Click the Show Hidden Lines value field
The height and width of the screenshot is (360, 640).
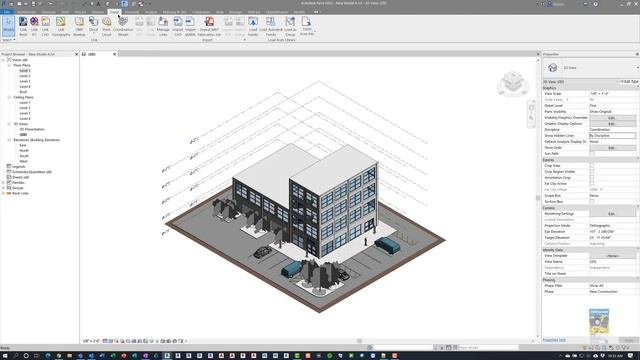point(612,136)
